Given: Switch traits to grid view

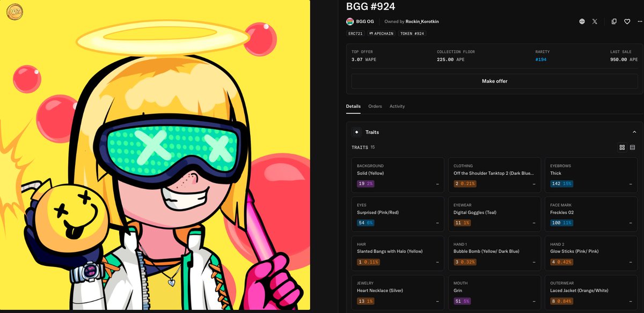Looking at the screenshot, I should [x=622, y=147].
